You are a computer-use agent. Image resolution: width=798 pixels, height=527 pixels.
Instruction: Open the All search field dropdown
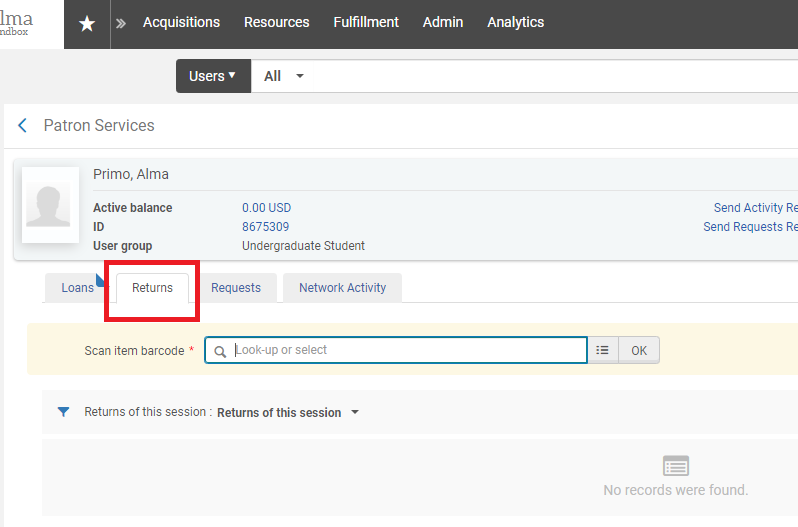283,76
